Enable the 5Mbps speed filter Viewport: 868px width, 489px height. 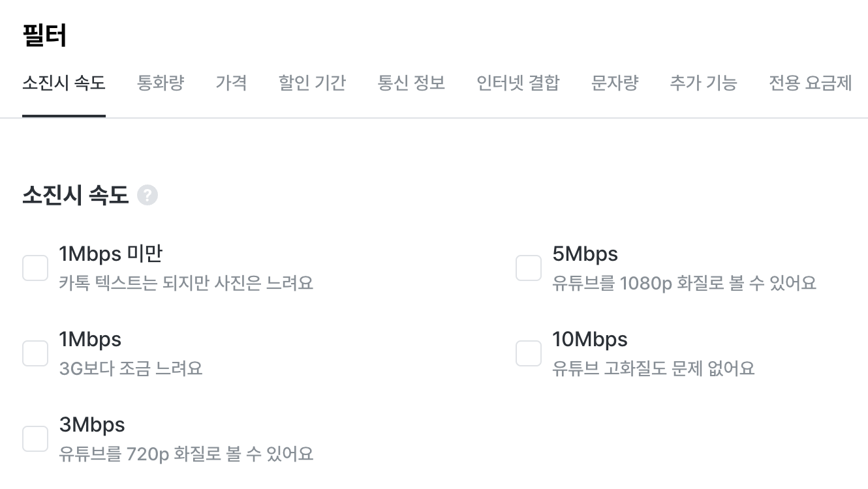pos(529,268)
